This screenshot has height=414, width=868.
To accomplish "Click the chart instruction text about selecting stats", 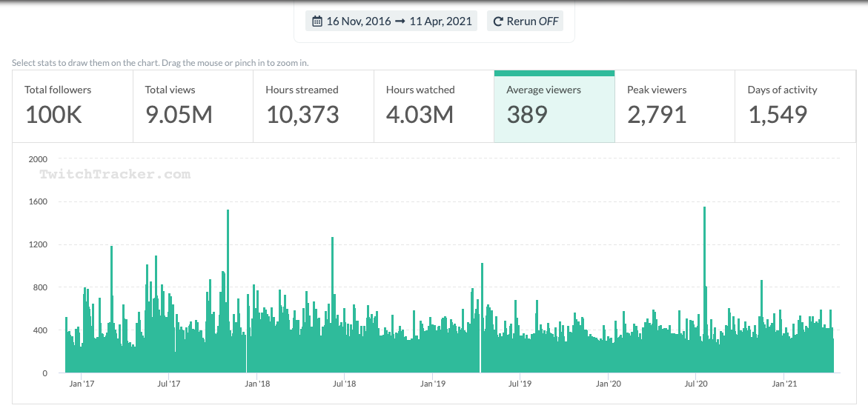I will click(160, 63).
